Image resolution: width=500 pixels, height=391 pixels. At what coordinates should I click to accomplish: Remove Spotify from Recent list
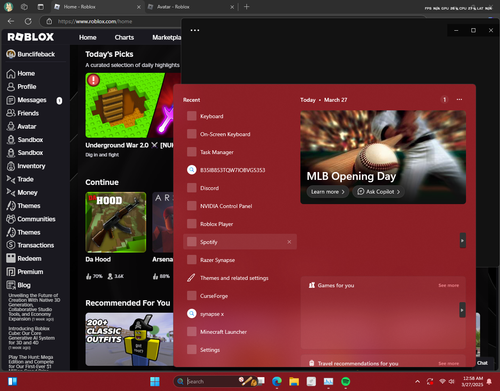pyautogui.click(x=289, y=242)
